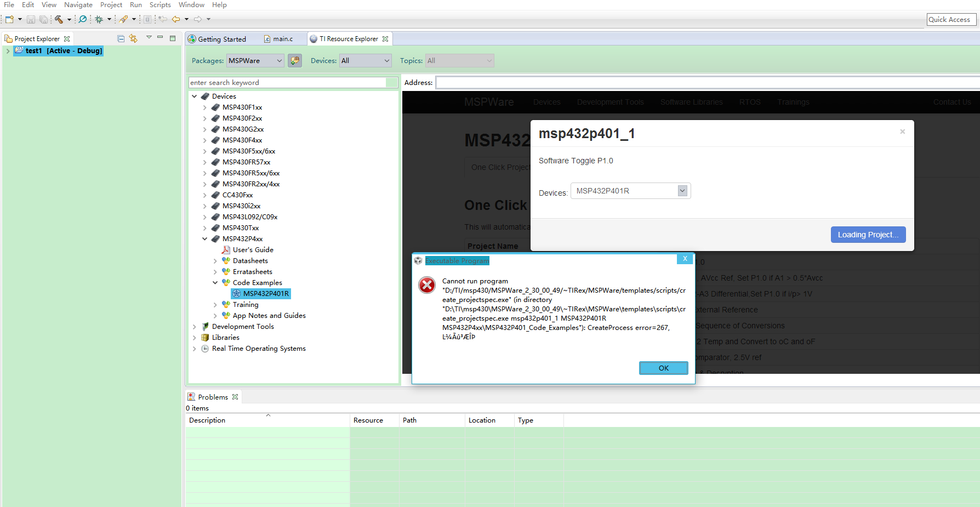Open the Navigate menu
The width and height of the screenshot is (980, 507).
(78, 5)
